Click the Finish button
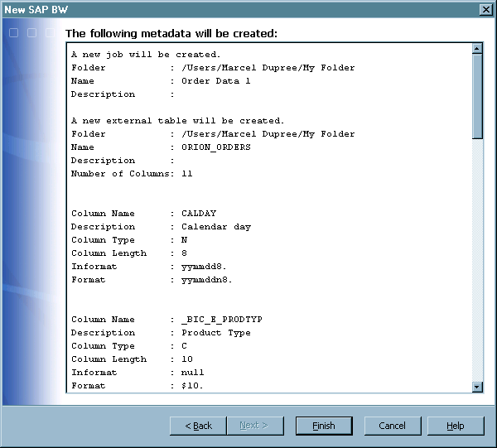The height and width of the screenshot is (448, 497). (324, 426)
